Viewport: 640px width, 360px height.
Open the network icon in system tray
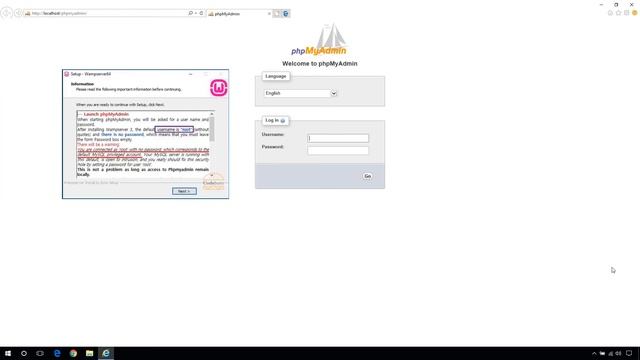[611, 353]
